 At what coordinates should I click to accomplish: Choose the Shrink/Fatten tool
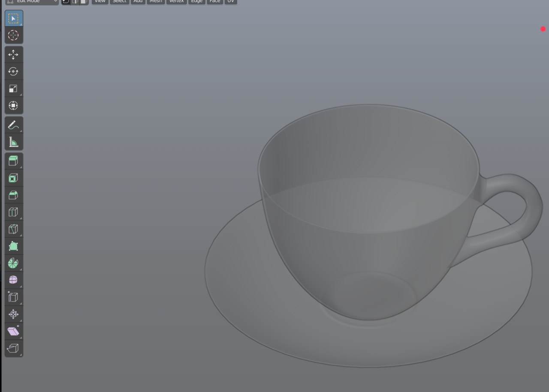click(13, 314)
